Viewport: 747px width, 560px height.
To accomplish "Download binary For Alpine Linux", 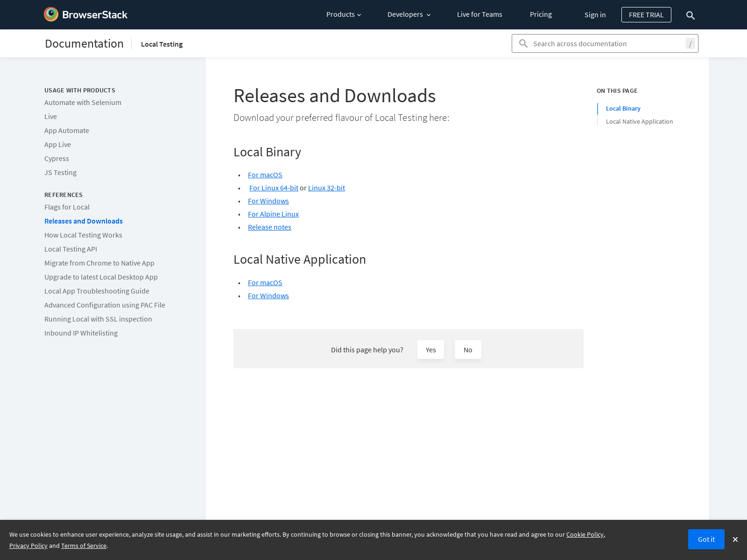I will [273, 214].
